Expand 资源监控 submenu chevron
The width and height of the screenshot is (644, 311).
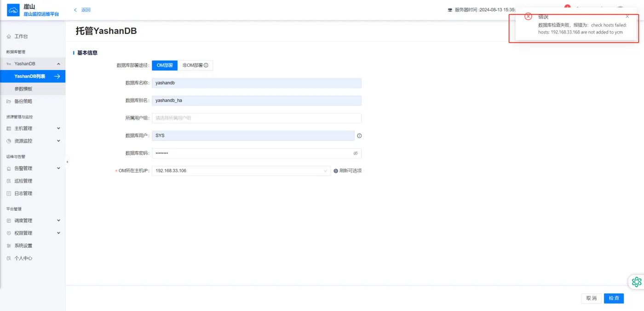(58, 141)
